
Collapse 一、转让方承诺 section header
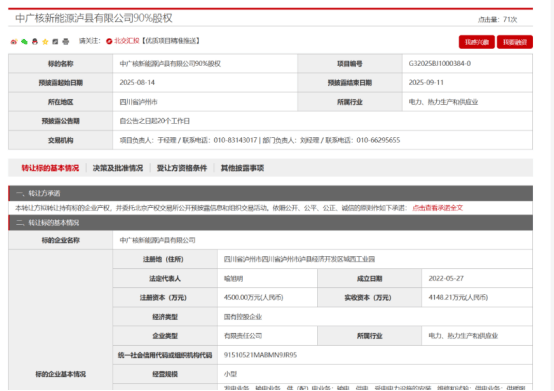click(x=271, y=193)
